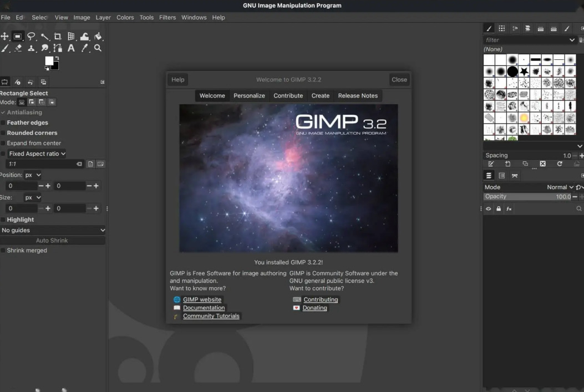The height and width of the screenshot is (392, 584).
Task: Switch to the Release Notes tab
Action: (358, 96)
